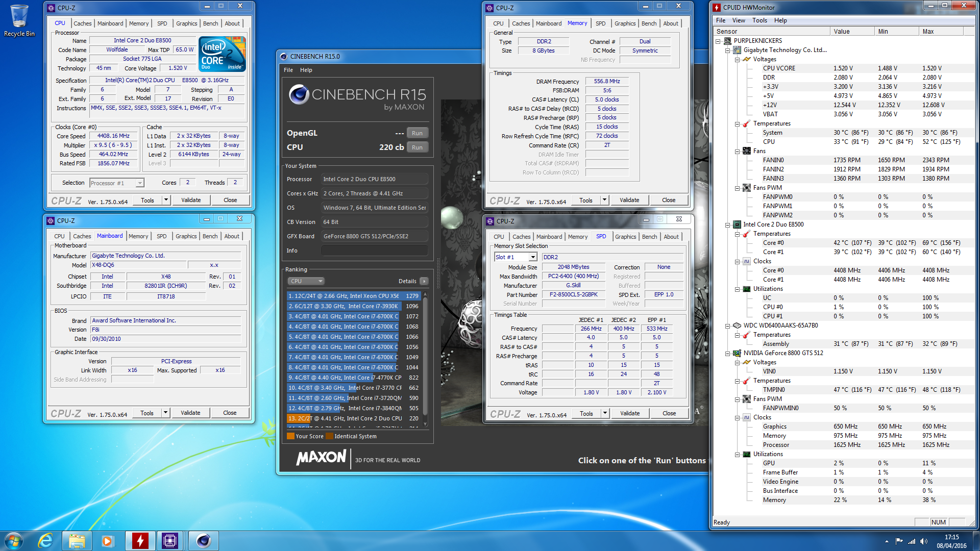Image resolution: width=980 pixels, height=551 pixels.
Task: Click the HWMonitor title bar lightning icon
Action: click(x=717, y=7)
